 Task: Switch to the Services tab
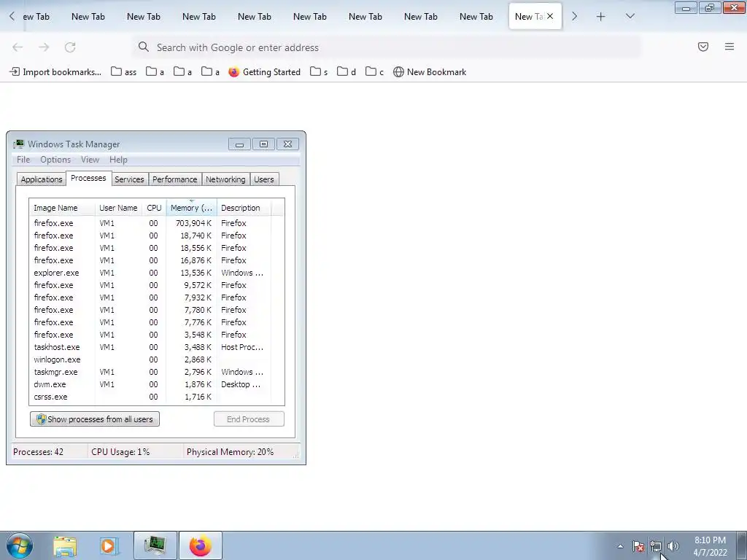[129, 179]
